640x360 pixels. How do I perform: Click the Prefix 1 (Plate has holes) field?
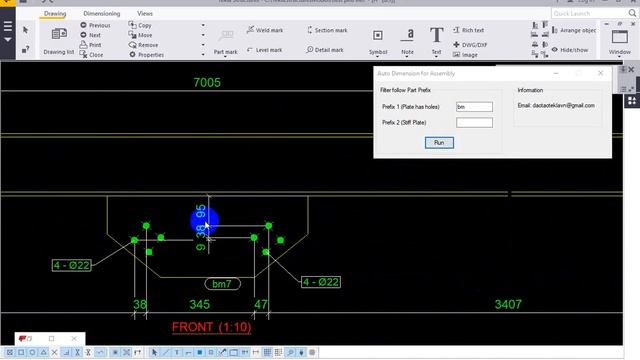coord(474,107)
